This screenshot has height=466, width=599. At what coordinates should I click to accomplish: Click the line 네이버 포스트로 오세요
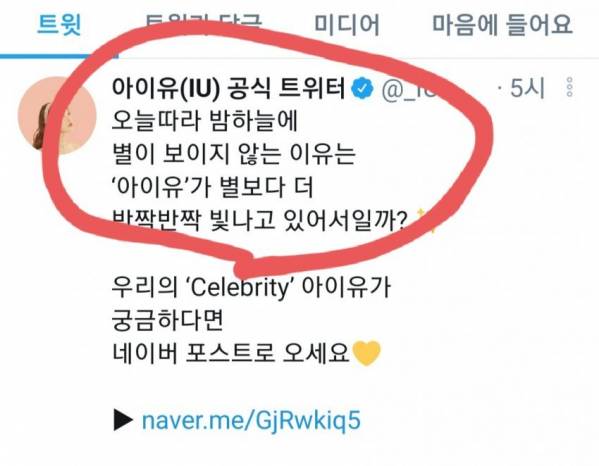click(231, 353)
